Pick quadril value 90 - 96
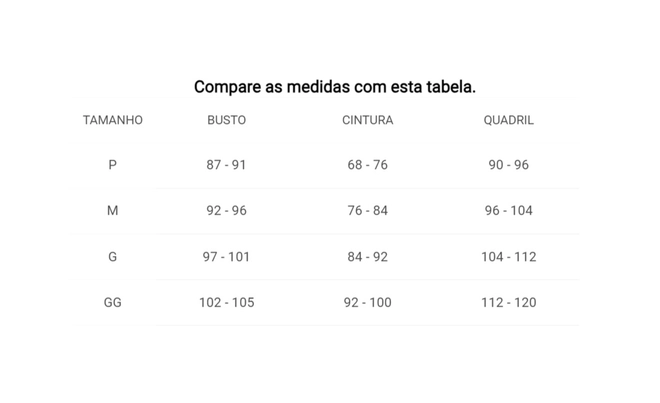 click(x=508, y=165)
